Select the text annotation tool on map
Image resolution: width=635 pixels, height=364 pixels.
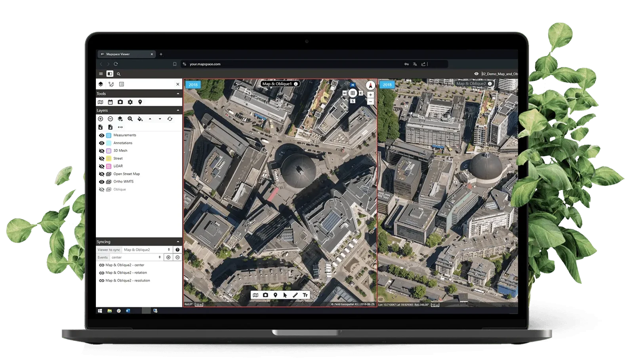(305, 295)
